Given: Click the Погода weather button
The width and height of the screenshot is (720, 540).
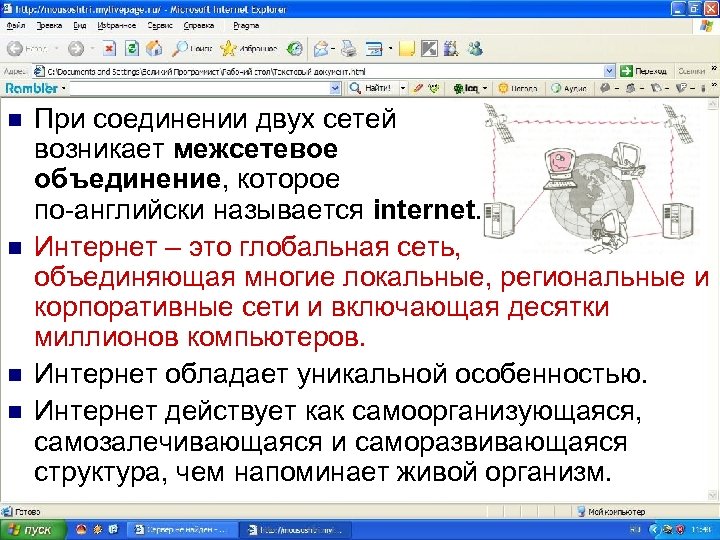Looking at the screenshot, I should tap(518, 88).
